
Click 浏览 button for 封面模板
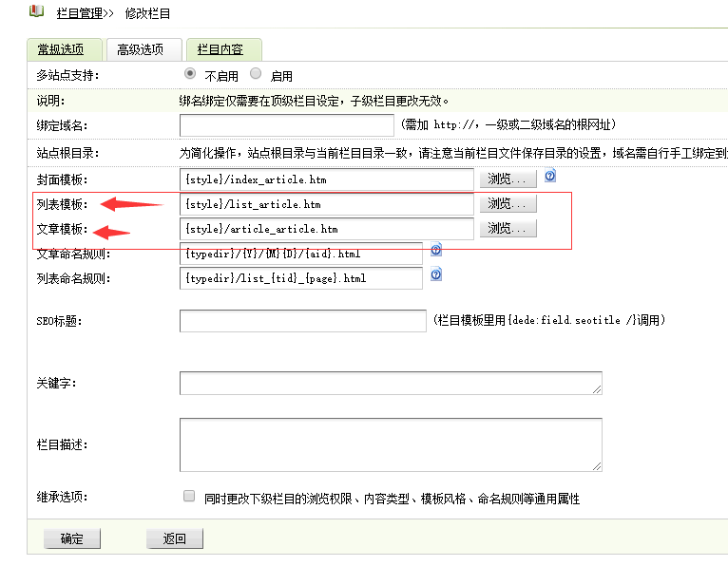508,179
